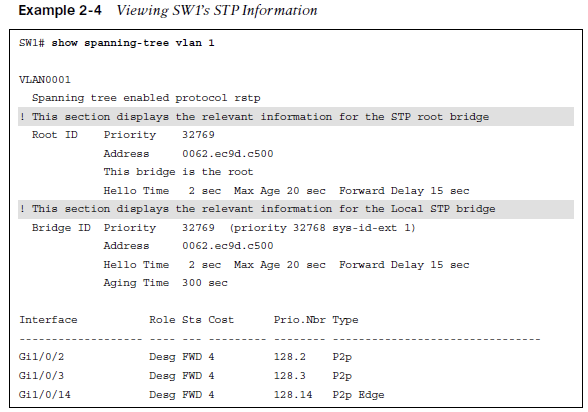
Task: Click the P2p Edge type value
Action: coord(358,395)
